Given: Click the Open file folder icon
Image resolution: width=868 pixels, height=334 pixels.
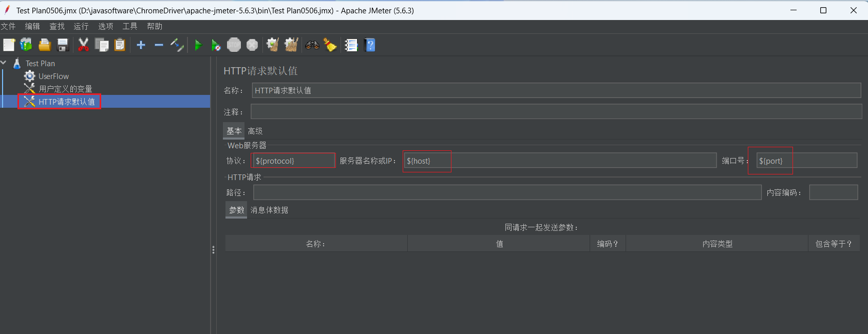Looking at the screenshot, I should coord(45,45).
